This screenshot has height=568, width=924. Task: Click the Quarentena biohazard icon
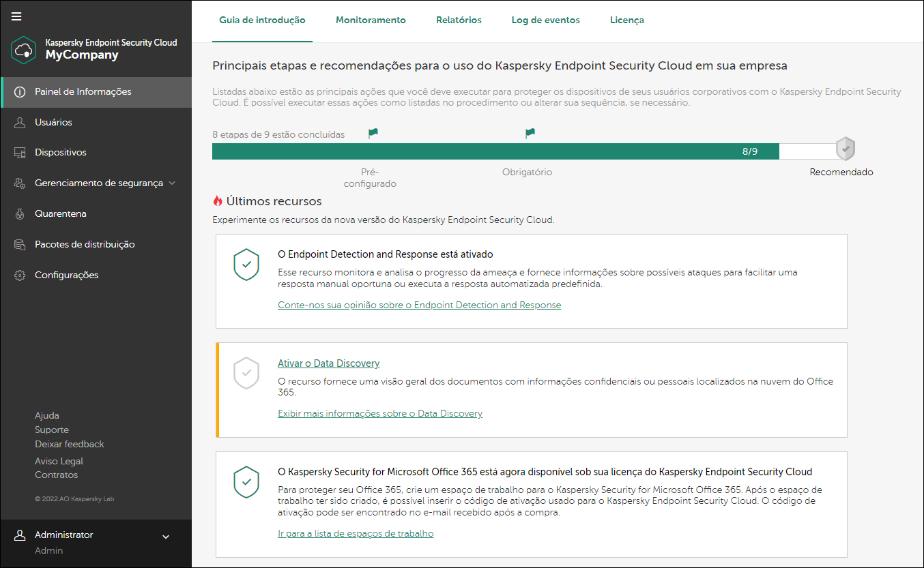click(20, 214)
